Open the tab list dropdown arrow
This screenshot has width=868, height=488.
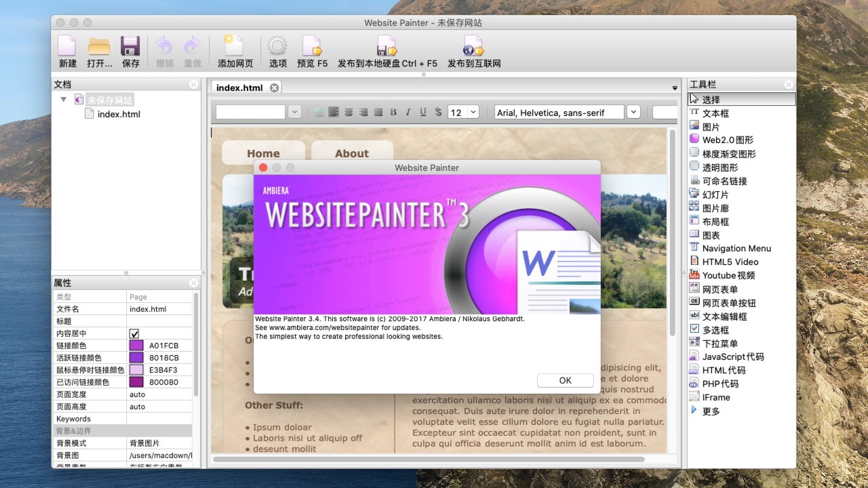point(674,88)
